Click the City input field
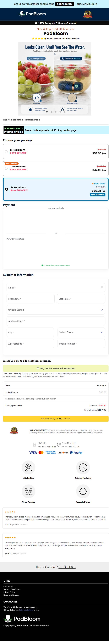The height and width of the screenshot is (644, 109). coord(30,332)
